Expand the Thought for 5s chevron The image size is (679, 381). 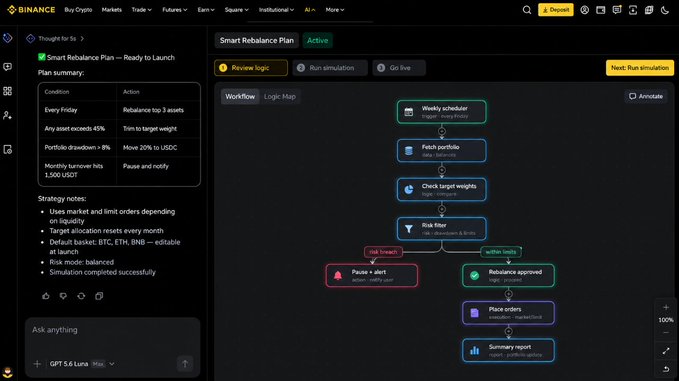click(82, 39)
